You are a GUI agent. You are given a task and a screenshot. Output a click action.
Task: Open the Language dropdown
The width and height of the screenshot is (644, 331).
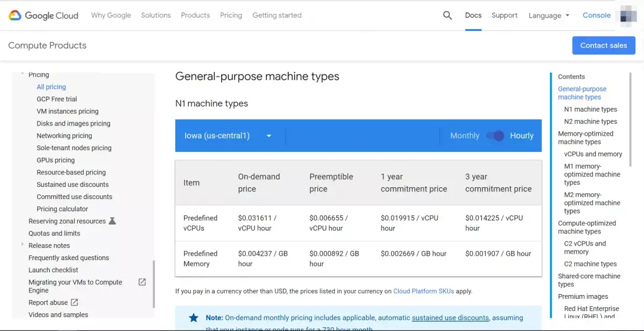tap(549, 16)
